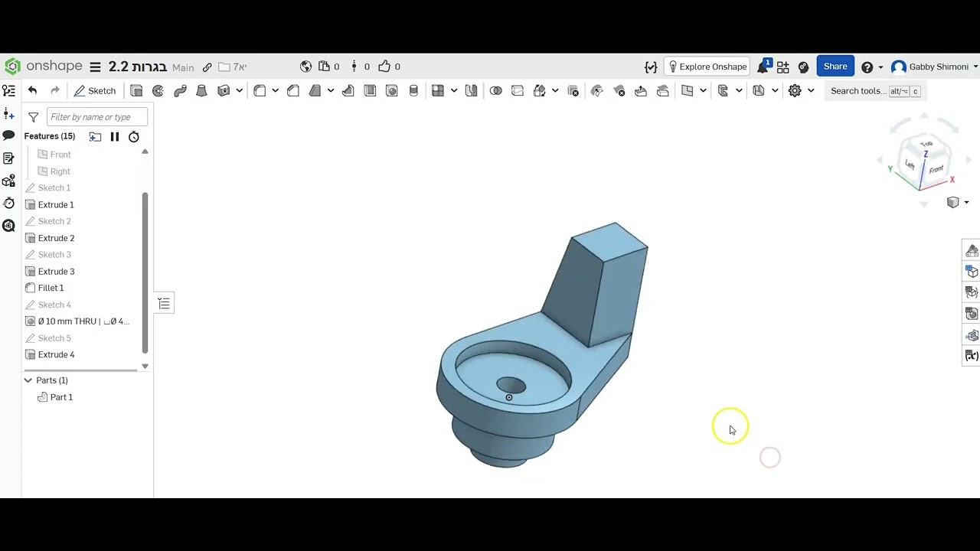Image resolution: width=980 pixels, height=551 pixels.
Task: Open the Fillet tool dropdown arrow
Action: click(x=275, y=91)
